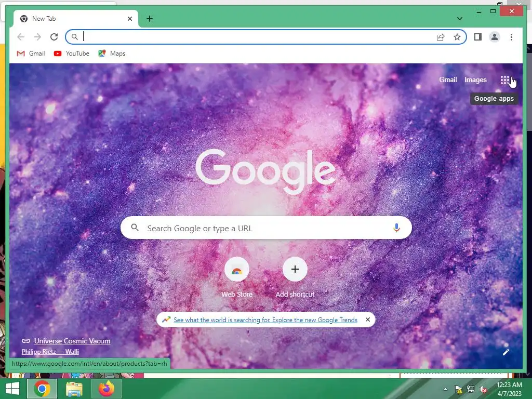This screenshot has height=399, width=532.
Task: Click the share page icon in address bar
Action: click(x=441, y=37)
